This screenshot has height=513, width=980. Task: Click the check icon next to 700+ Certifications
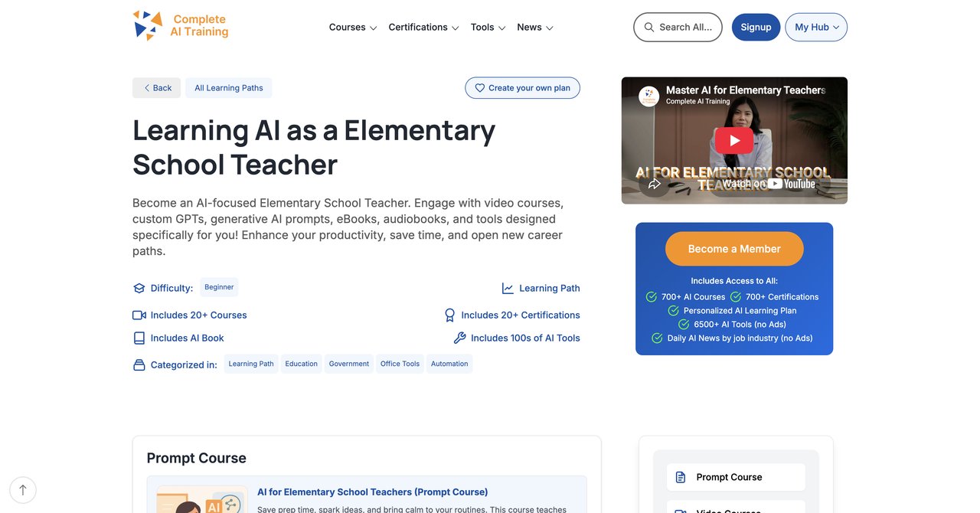pos(736,297)
